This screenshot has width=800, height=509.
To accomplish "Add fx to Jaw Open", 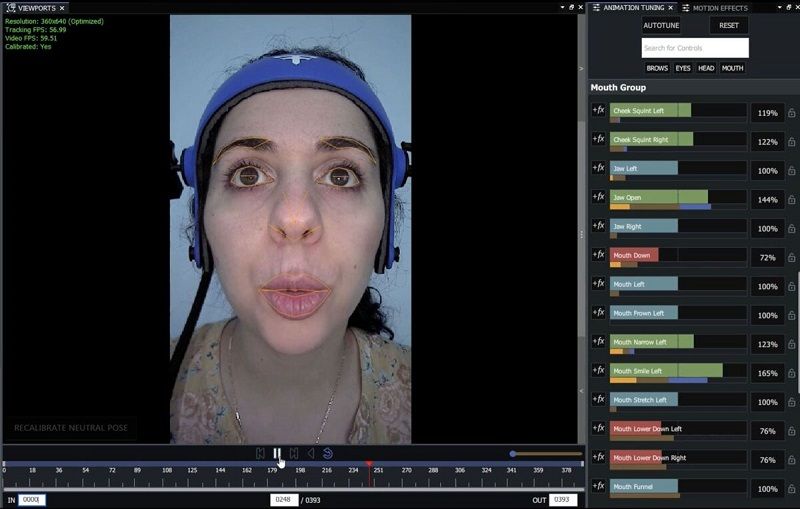I will [x=598, y=197].
